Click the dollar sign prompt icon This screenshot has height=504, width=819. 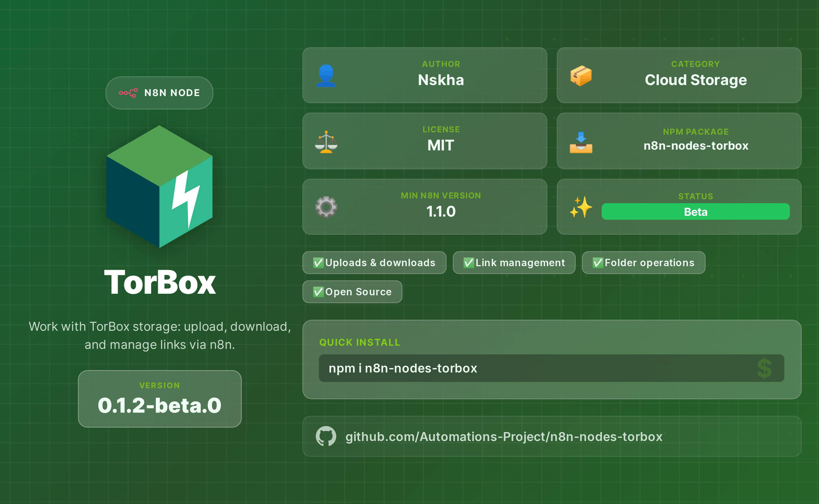(764, 369)
